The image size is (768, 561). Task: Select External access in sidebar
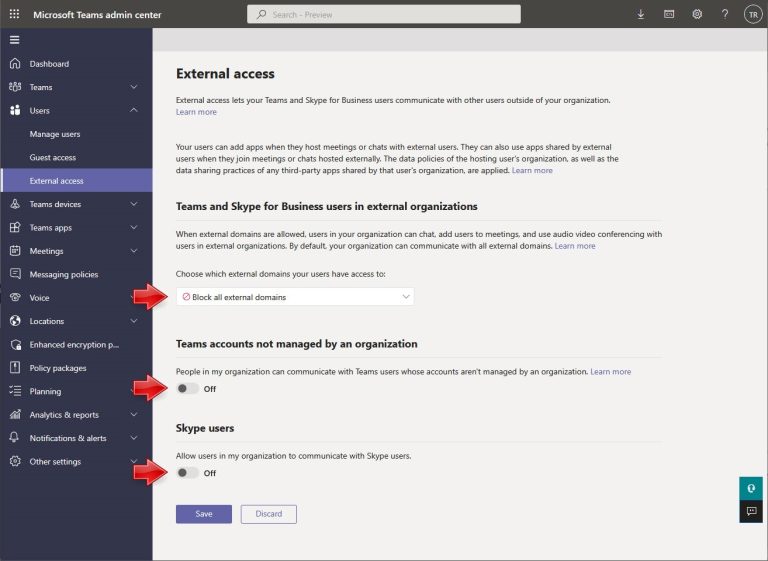(x=76, y=181)
